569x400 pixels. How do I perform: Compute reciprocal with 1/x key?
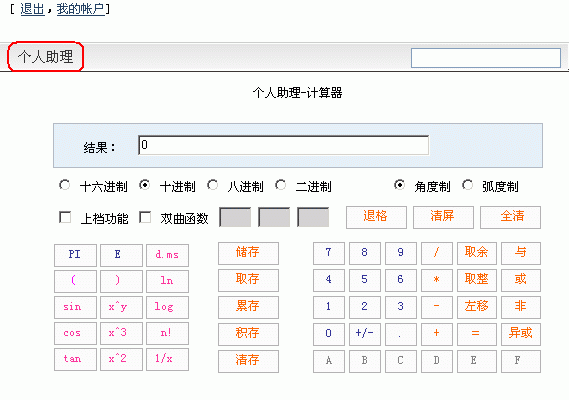pos(168,359)
